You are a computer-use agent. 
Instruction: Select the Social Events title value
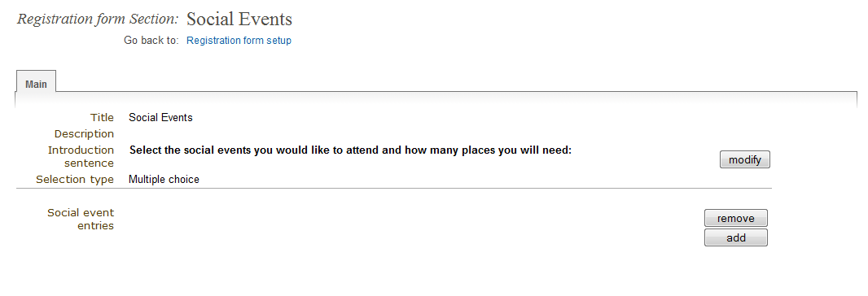point(160,117)
